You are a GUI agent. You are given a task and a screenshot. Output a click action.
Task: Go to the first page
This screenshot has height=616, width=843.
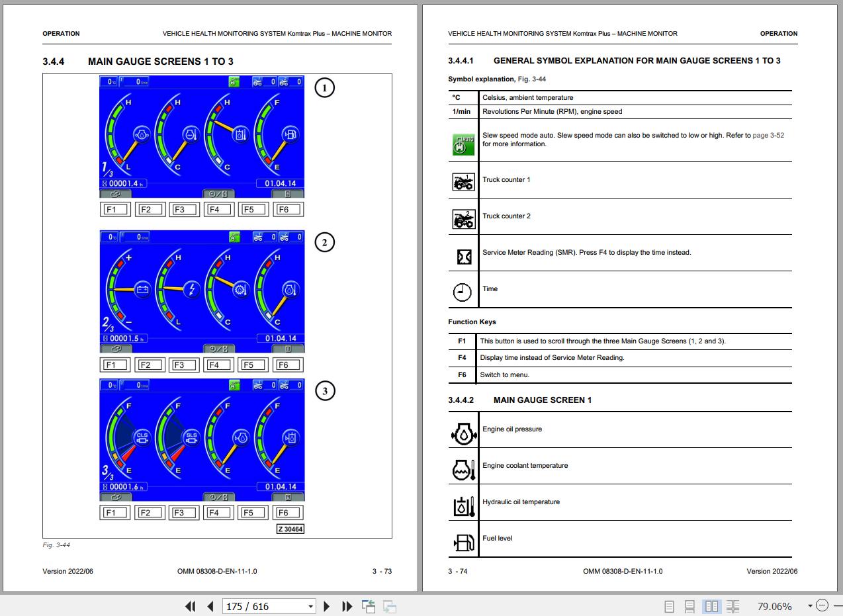tap(191, 606)
